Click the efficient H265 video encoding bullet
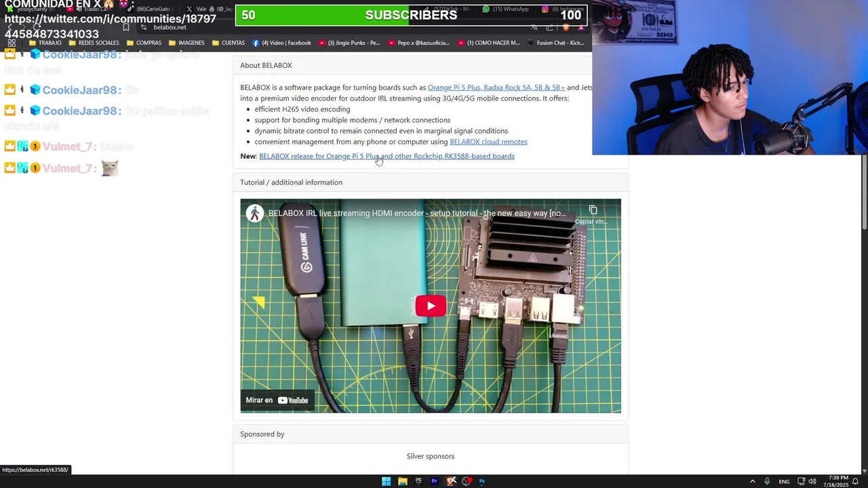Viewport: 868px width, 488px height. pyautogui.click(x=302, y=109)
